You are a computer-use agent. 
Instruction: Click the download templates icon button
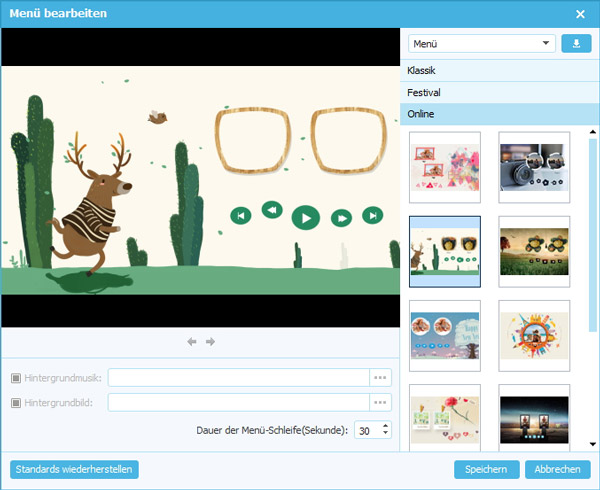click(x=576, y=43)
